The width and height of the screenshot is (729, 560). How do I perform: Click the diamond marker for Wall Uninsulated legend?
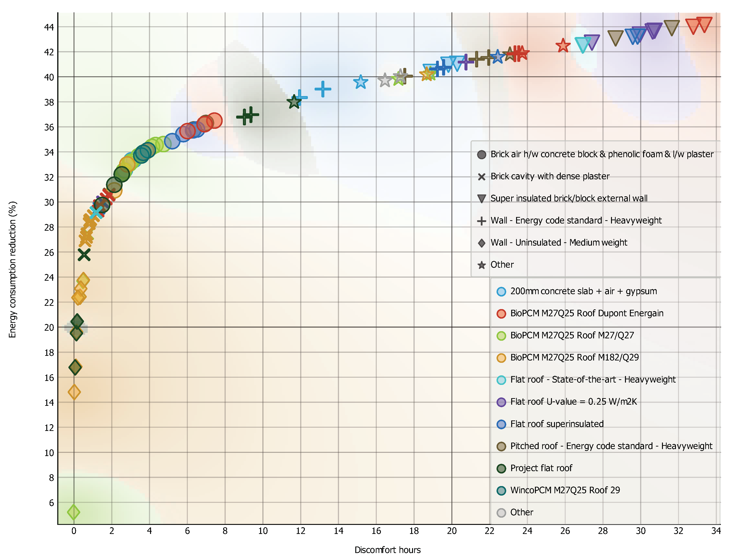click(481, 243)
